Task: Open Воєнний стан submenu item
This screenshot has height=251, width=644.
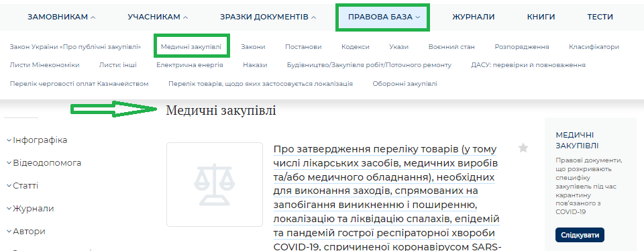Action: (451, 47)
